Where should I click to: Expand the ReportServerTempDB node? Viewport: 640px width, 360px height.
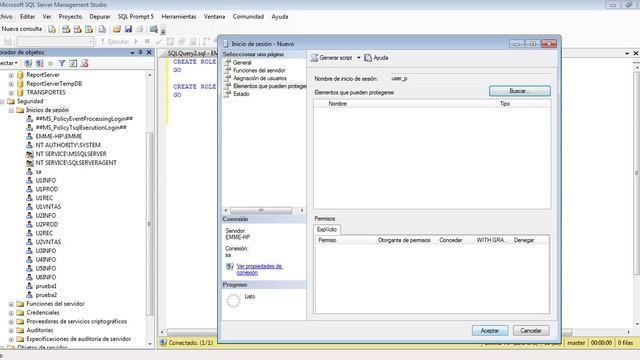[11, 84]
